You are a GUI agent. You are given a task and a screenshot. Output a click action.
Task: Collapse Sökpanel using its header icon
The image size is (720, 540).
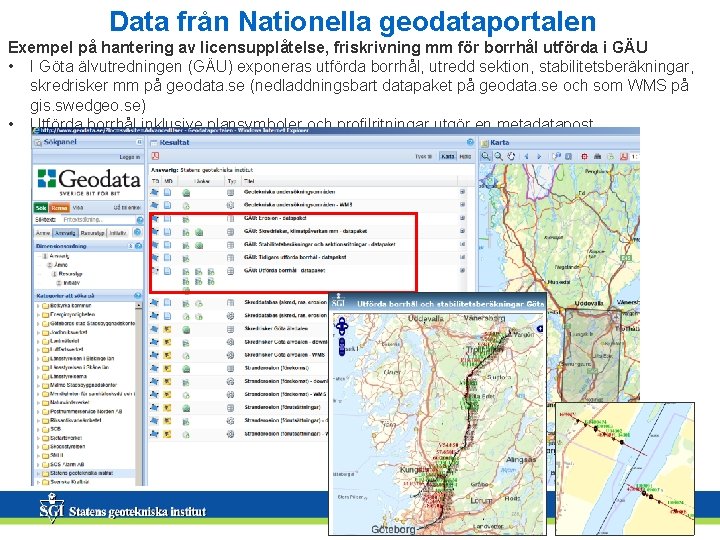click(140, 142)
